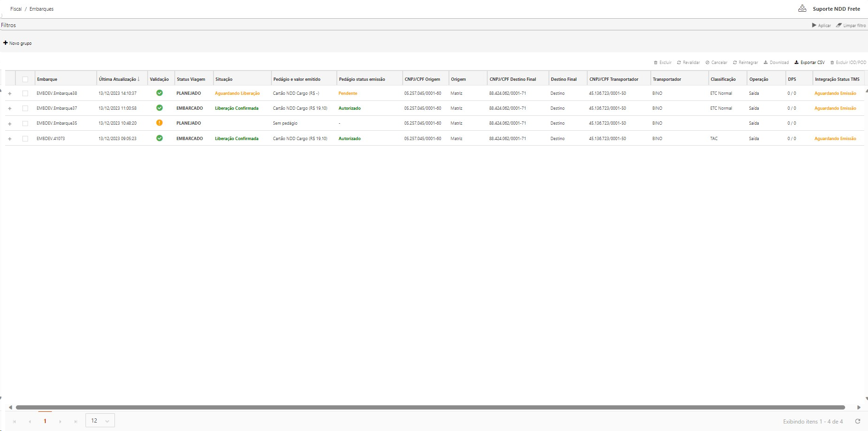The height and width of the screenshot is (431, 868).
Task: Click the horizontal scrollbar below the table
Action: [430, 407]
